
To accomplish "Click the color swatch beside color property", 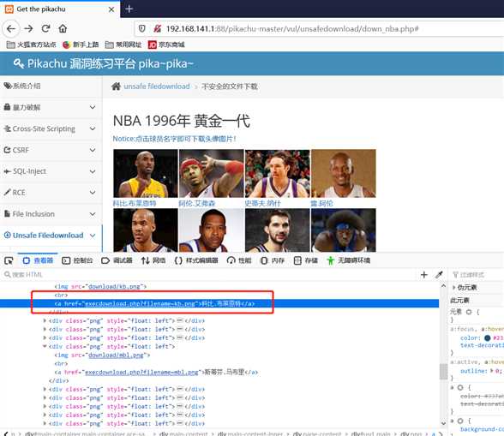I will [487, 338].
